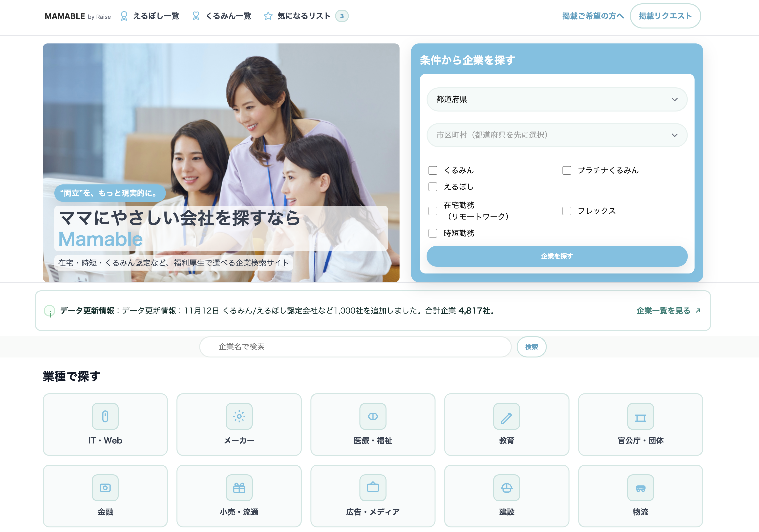The height and width of the screenshot is (532, 759).
Task: Expand the 市区町村 dropdown
Action: [557, 135]
